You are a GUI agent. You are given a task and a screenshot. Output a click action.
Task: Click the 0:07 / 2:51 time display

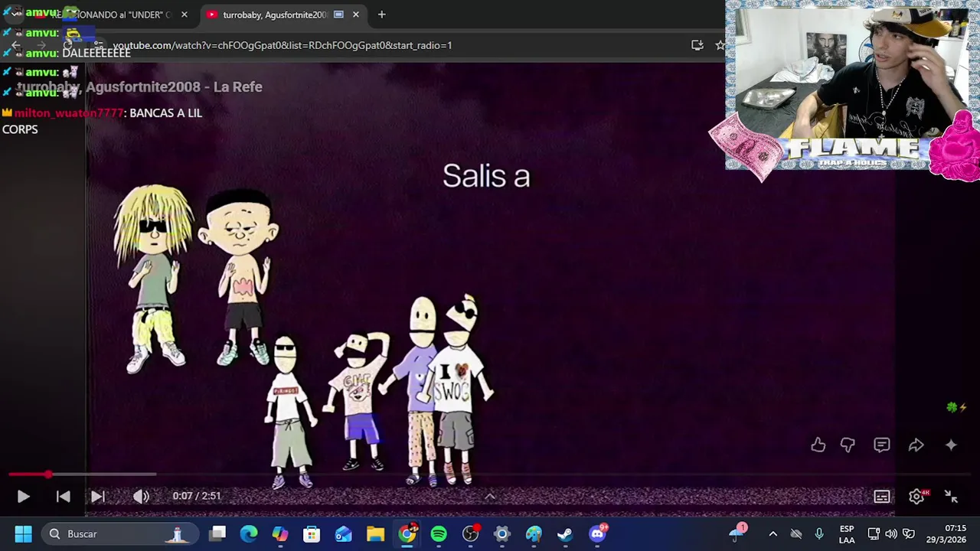(x=197, y=496)
